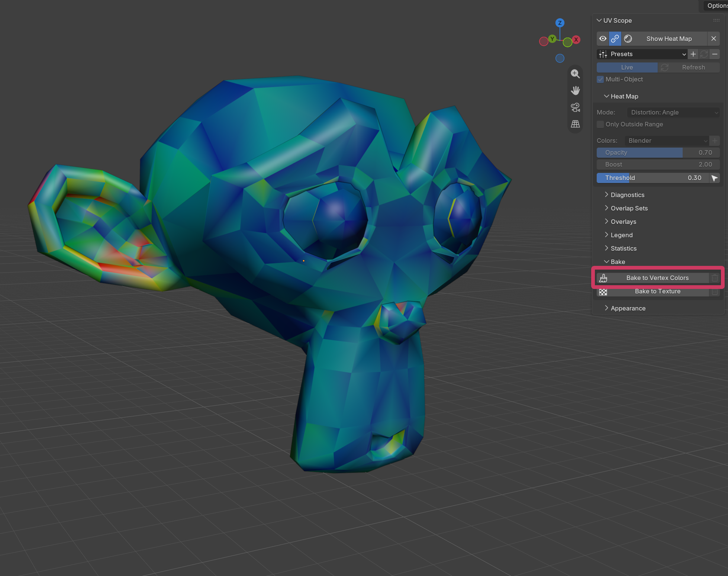Image resolution: width=728 pixels, height=576 pixels.
Task: Toggle the link icon next to Show Heat Map
Action: tap(615, 39)
